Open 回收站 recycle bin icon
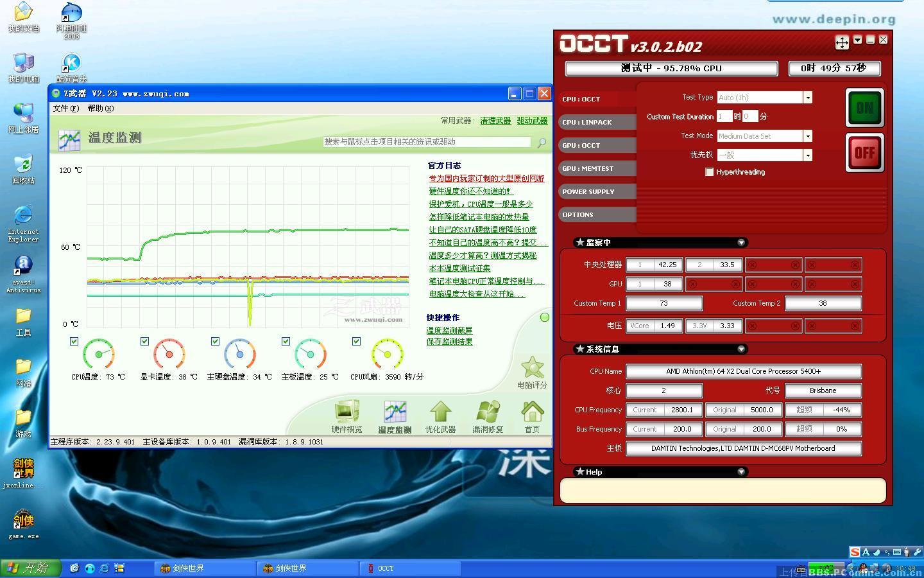Screen dimensions: 924x578 23,169
